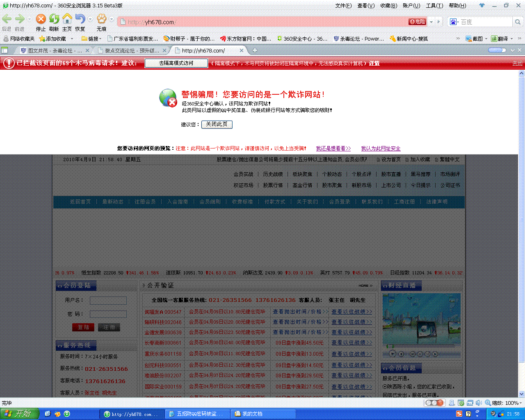Click the 我认为此网址安全 link
Screen dimensions: 525x420
tap(381, 148)
